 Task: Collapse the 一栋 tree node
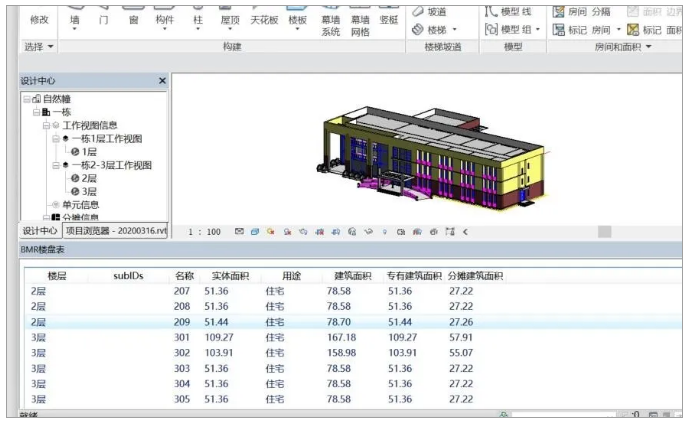click(37, 112)
